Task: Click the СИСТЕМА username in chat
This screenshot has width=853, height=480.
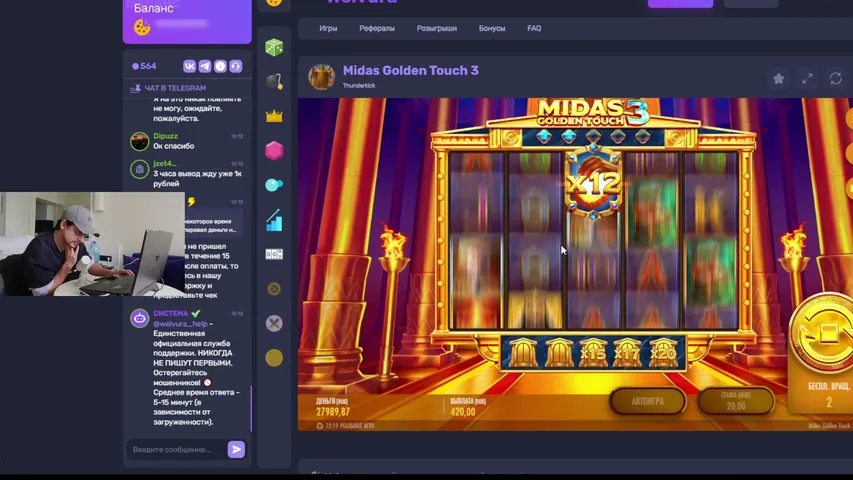Action: (x=170, y=313)
